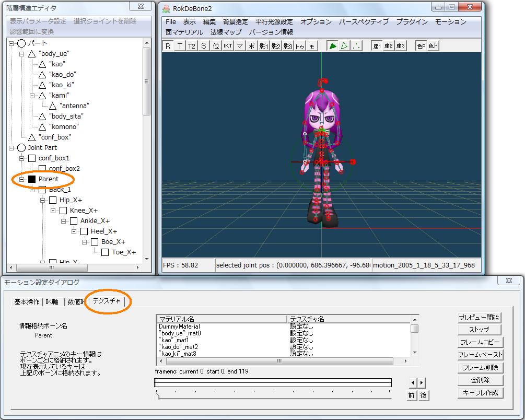Collapse the Hip_X+ joint node
The height and width of the screenshot is (420, 525).
pos(43,200)
